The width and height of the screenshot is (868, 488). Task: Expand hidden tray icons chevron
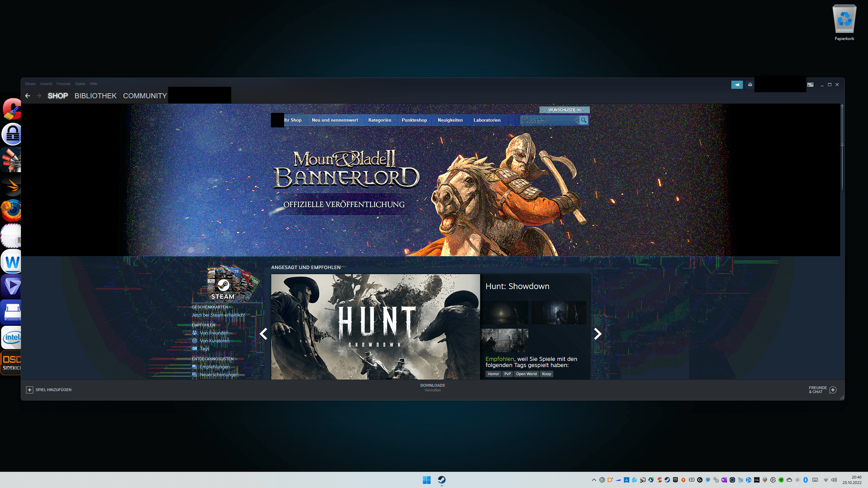(594, 480)
